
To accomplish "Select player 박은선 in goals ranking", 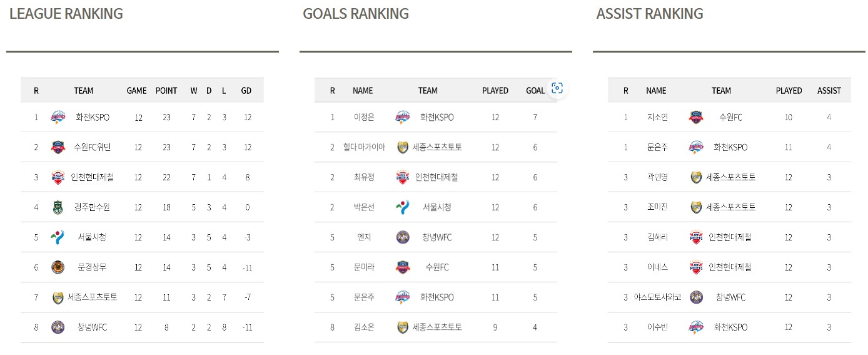I will pos(363,207).
